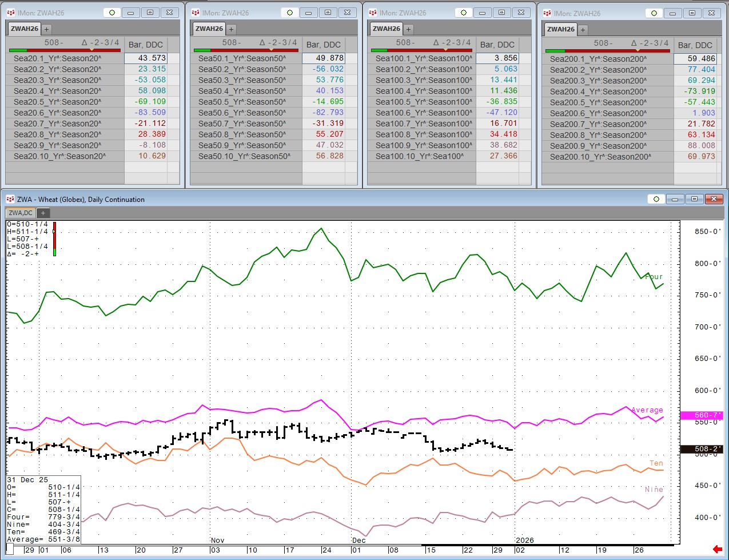
Task: Click the Bar, DDC header in Season200 window
Action: [695, 45]
